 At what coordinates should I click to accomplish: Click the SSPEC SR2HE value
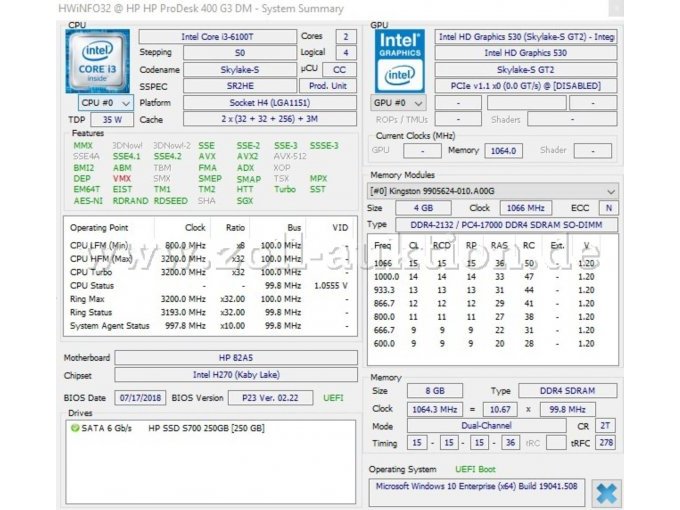(240, 86)
